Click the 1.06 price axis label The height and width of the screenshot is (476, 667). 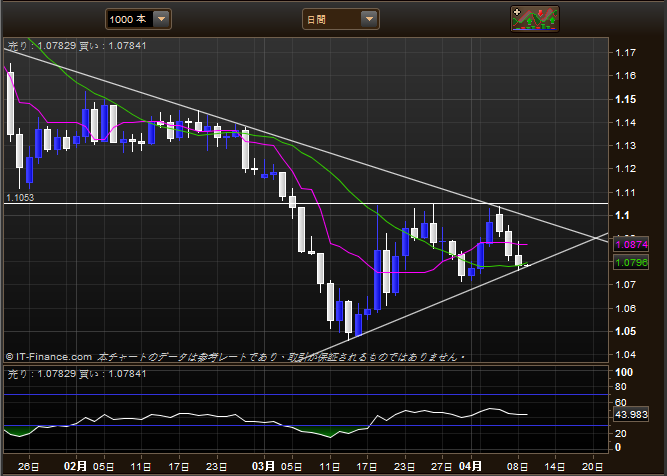click(625, 308)
